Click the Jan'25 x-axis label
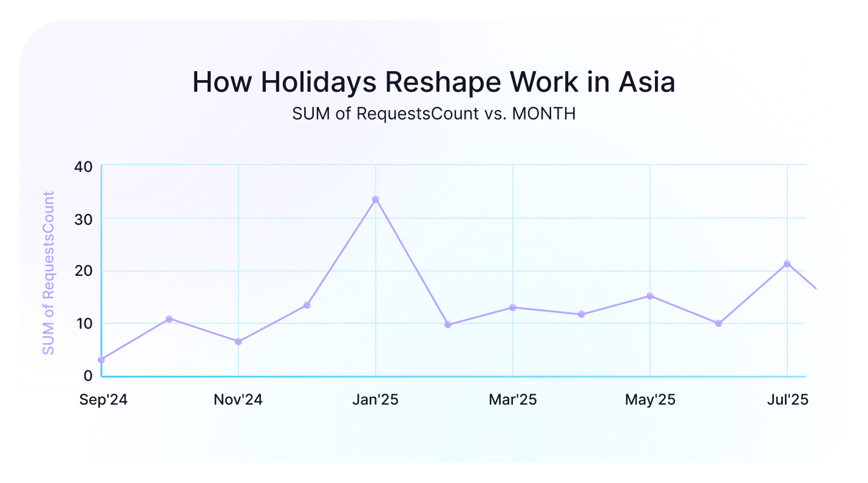Viewport: 868px width, 483px height. (x=375, y=400)
